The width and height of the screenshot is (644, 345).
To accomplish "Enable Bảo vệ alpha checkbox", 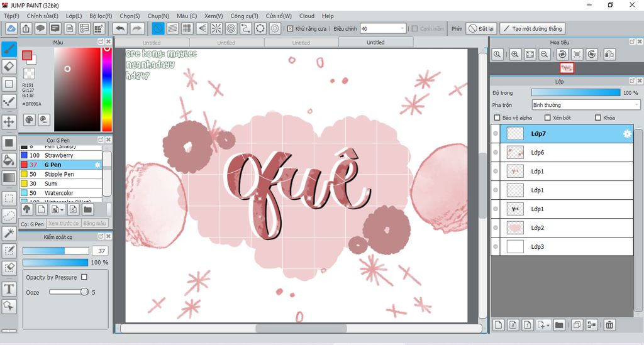I will tap(497, 118).
